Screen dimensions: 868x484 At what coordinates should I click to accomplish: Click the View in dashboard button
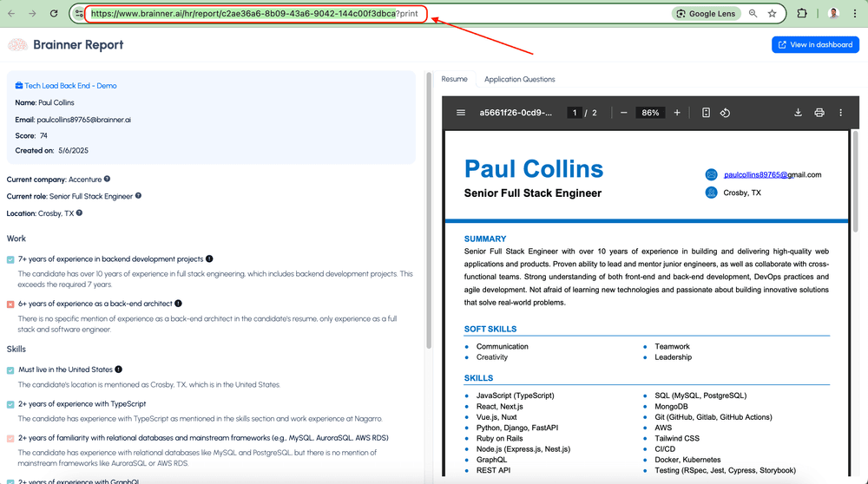tap(815, 44)
